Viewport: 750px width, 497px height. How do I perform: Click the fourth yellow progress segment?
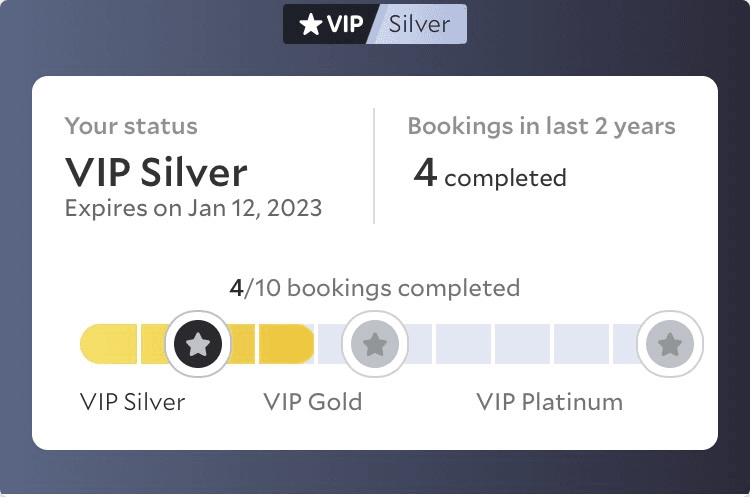(287, 344)
